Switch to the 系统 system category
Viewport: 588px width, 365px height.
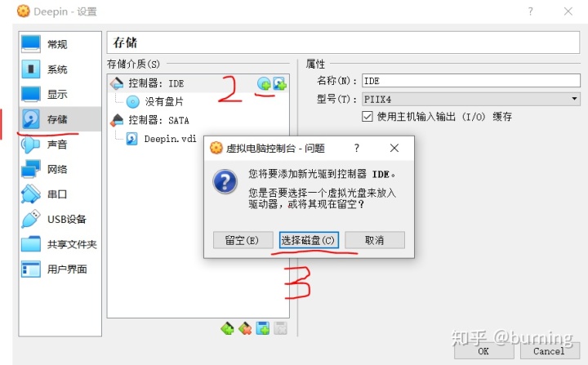pos(60,69)
